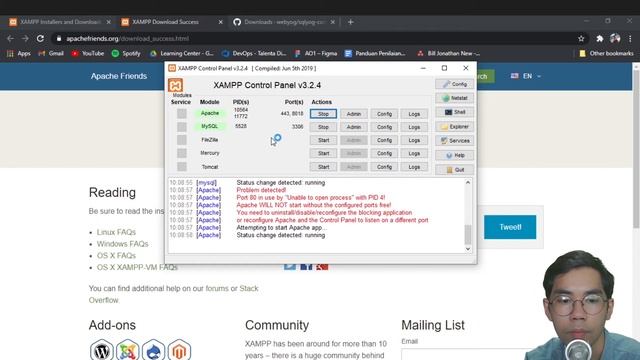Open MySQL Logs
Image resolution: width=640 pixels, height=360 pixels.
[414, 127]
